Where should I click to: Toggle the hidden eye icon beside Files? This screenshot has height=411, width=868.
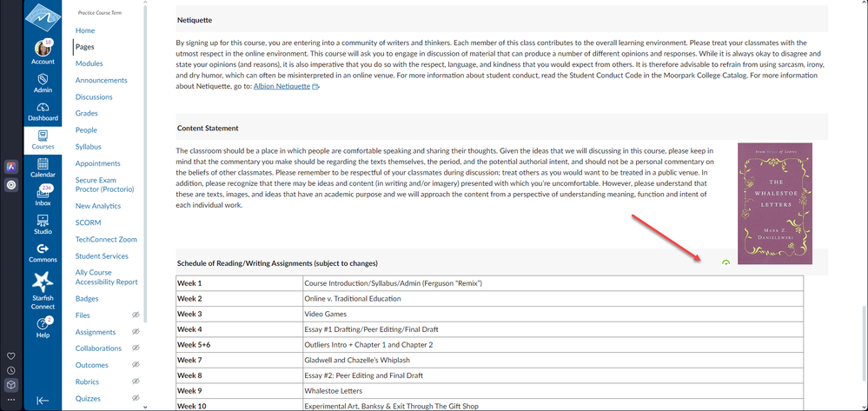click(135, 315)
